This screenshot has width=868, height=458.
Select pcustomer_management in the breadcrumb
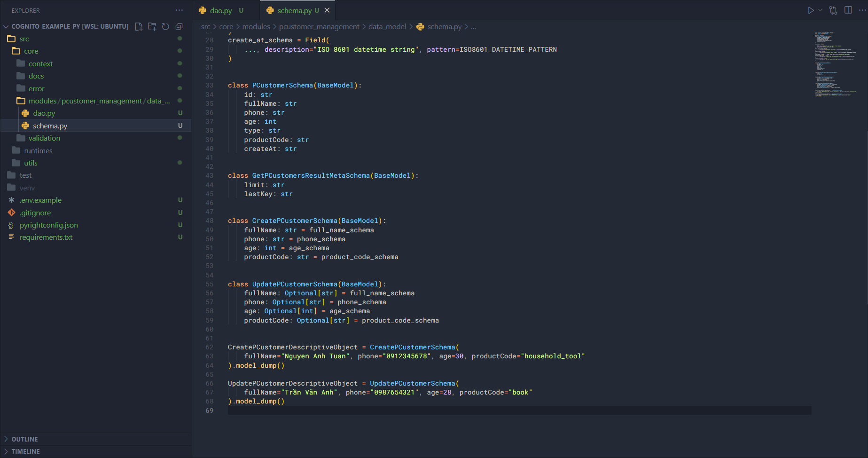319,27
